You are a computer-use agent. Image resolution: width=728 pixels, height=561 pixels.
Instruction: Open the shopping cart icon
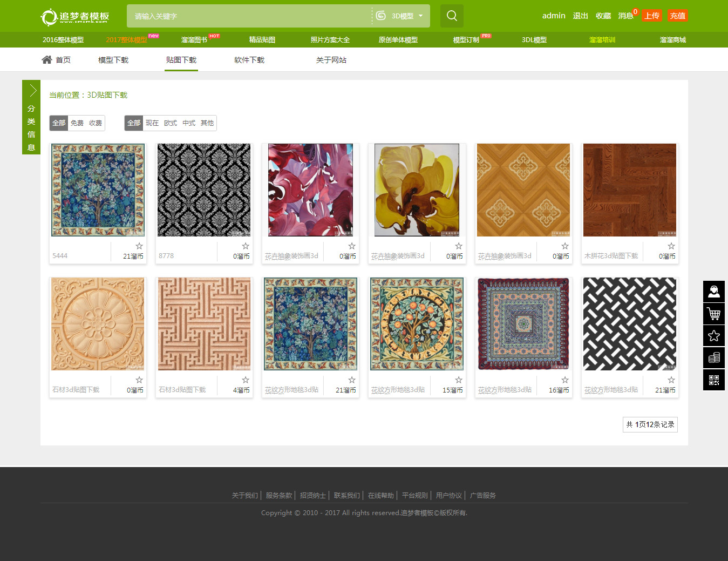[713, 314]
